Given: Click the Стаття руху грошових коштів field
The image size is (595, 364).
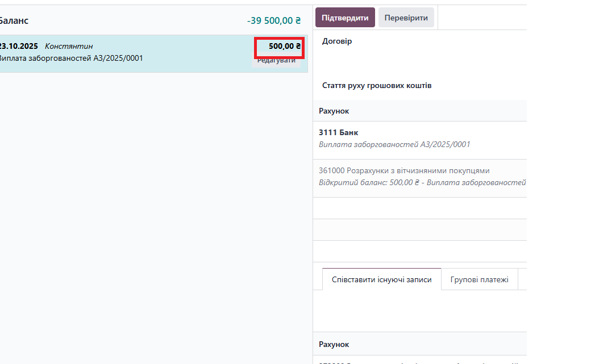Looking at the screenshot, I should [x=377, y=86].
